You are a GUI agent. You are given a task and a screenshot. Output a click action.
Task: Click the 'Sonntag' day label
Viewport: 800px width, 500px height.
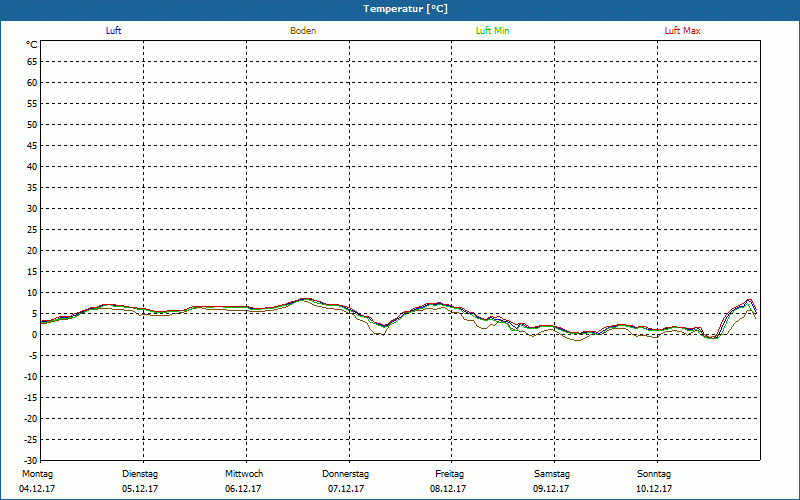click(654, 474)
